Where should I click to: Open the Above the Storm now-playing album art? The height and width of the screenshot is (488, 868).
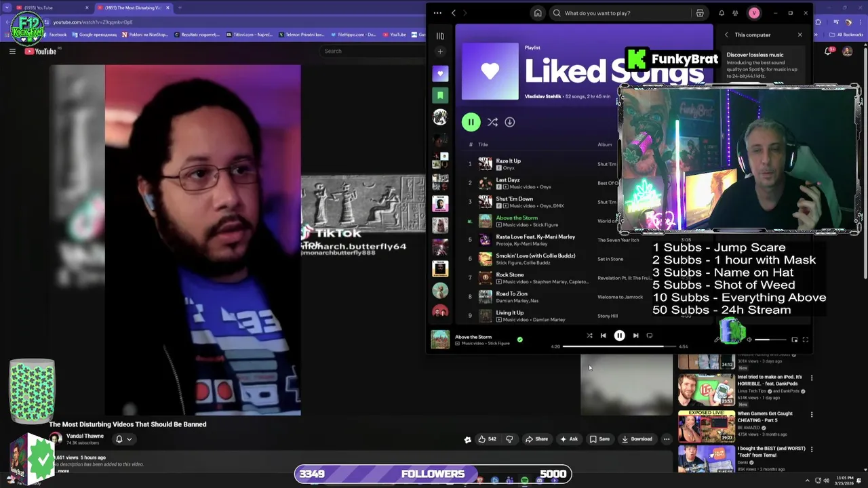(440, 340)
